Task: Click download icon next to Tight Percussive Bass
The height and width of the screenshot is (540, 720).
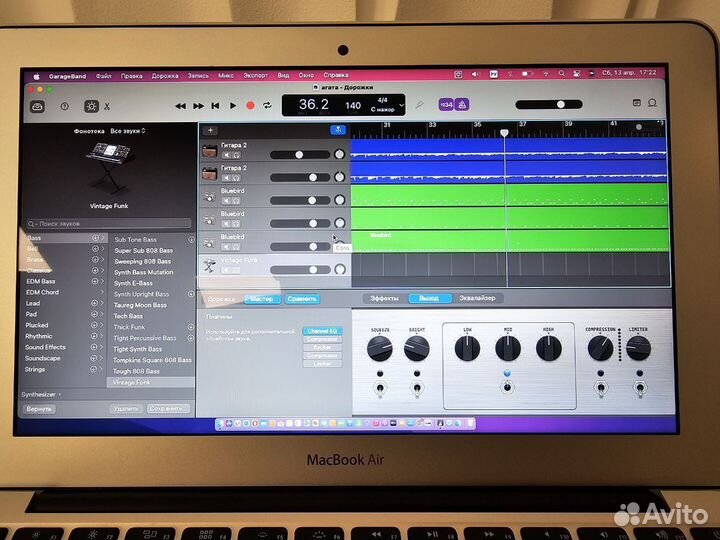Action: [191, 338]
